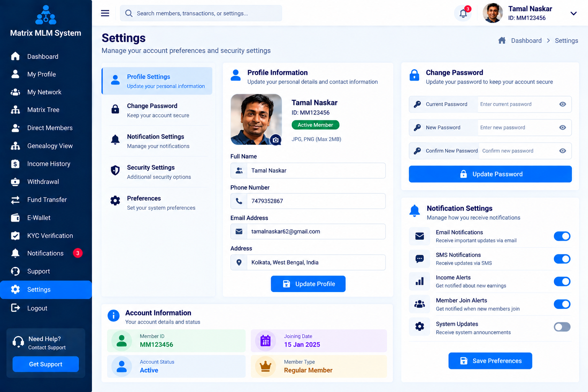Enable the System Updates toggle

(562, 327)
